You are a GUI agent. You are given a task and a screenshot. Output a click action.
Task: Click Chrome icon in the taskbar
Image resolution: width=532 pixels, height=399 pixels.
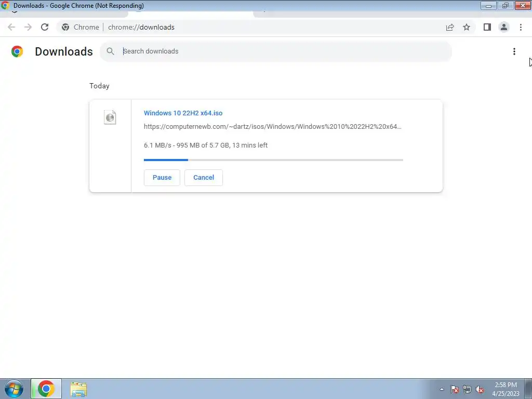[x=46, y=389]
